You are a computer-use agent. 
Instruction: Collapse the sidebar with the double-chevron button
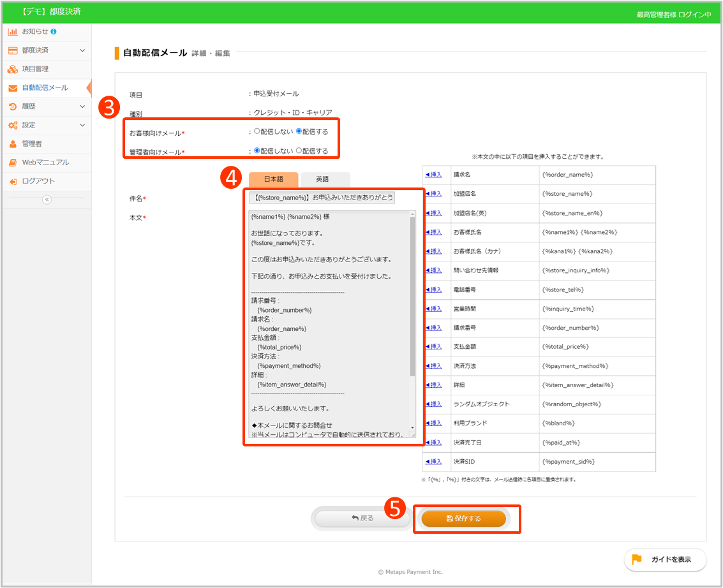coord(46,200)
